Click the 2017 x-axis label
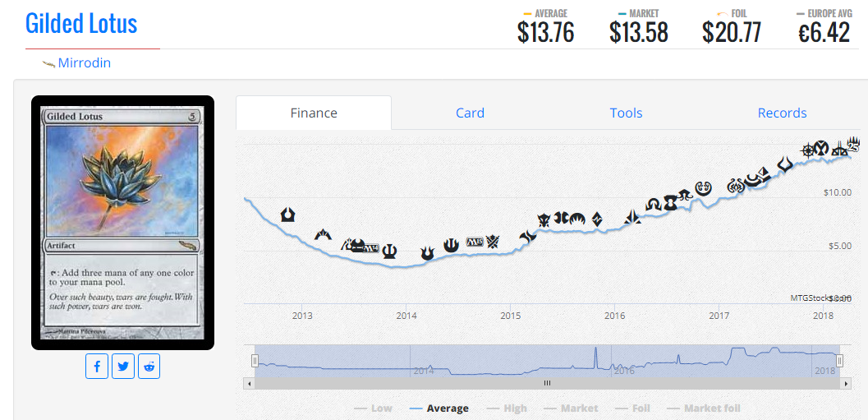Image resolution: width=868 pixels, height=420 pixels. coord(719,316)
